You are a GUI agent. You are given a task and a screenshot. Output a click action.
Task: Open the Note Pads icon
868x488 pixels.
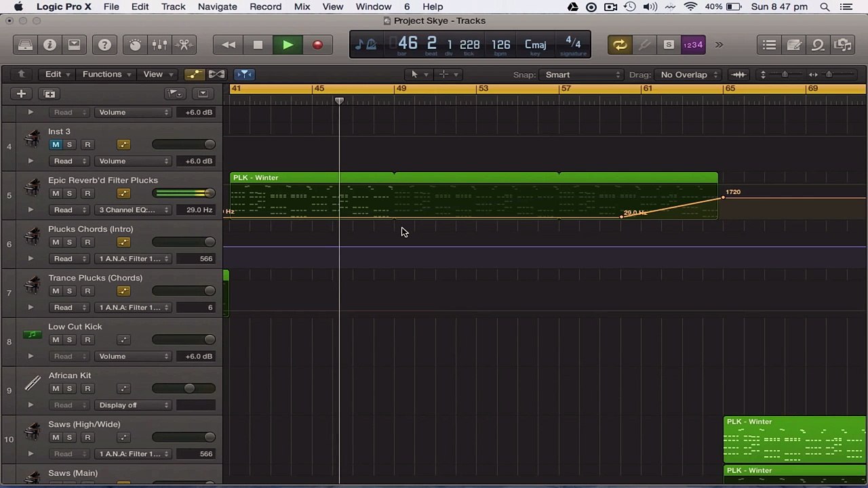pyautogui.click(x=793, y=45)
